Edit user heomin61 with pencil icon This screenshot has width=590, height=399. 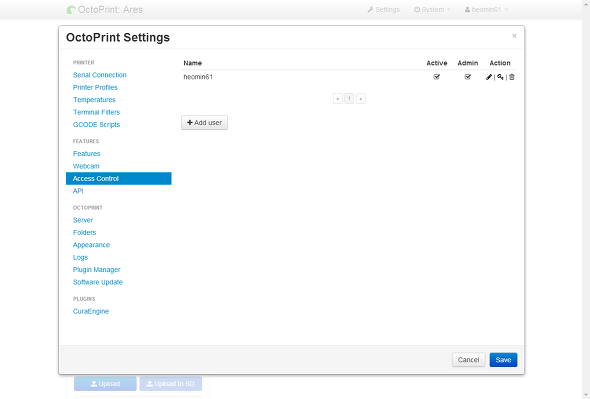click(x=489, y=77)
